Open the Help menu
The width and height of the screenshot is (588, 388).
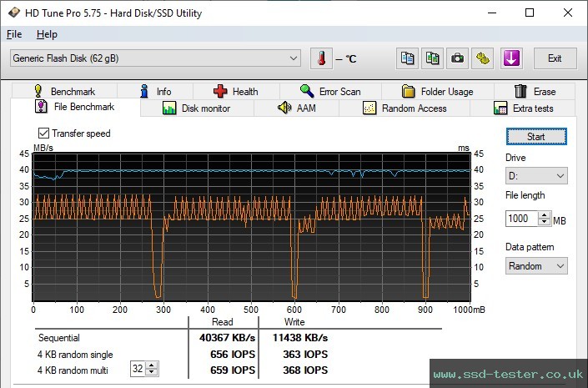[47, 34]
